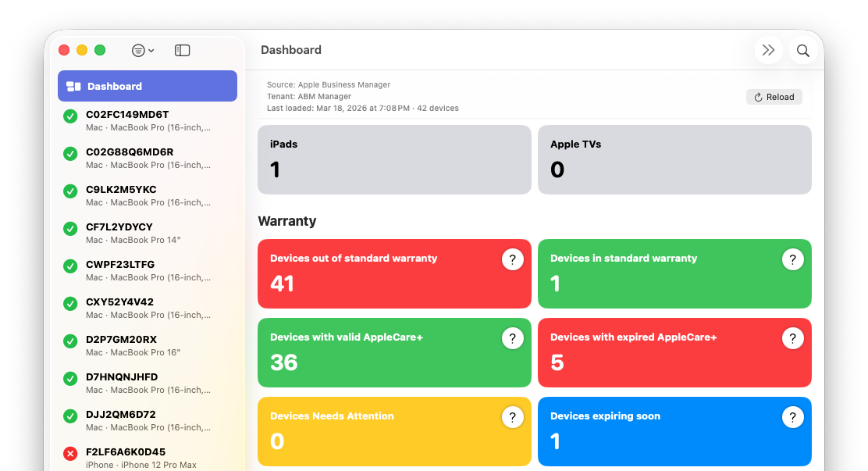This screenshot has width=868, height=471.
Task: Click the red error icon beside F2LF6A6KD45
Action: coord(70,453)
